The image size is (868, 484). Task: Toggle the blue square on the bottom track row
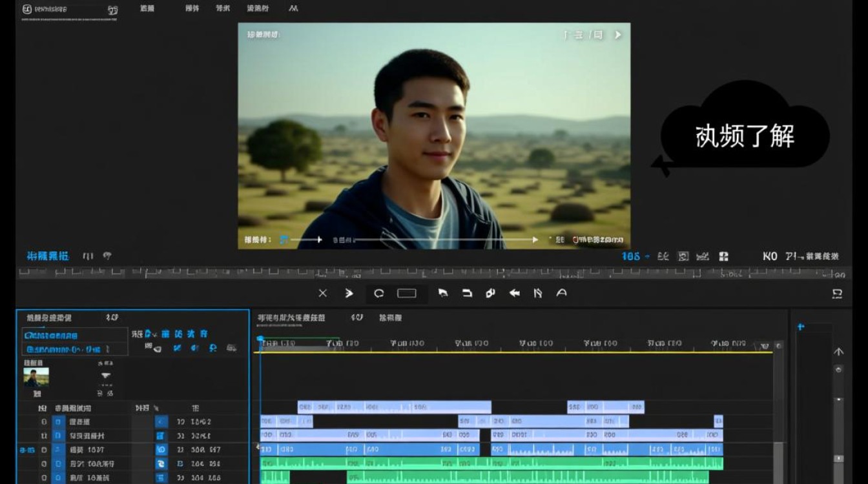pyautogui.click(x=58, y=478)
